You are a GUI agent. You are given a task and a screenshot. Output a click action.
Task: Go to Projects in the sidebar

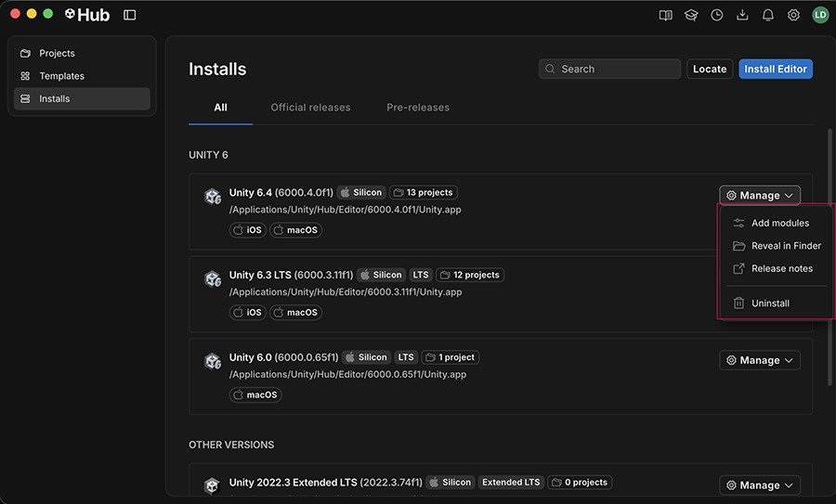pos(82,53)
